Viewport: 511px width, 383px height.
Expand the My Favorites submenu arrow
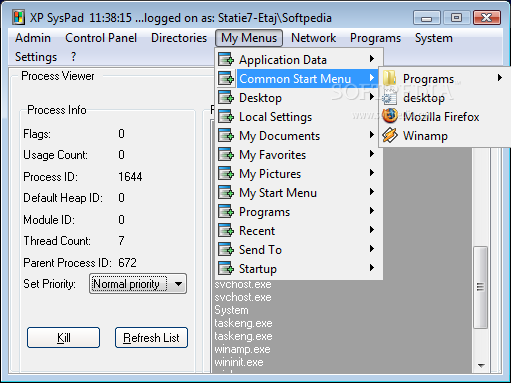372,154
